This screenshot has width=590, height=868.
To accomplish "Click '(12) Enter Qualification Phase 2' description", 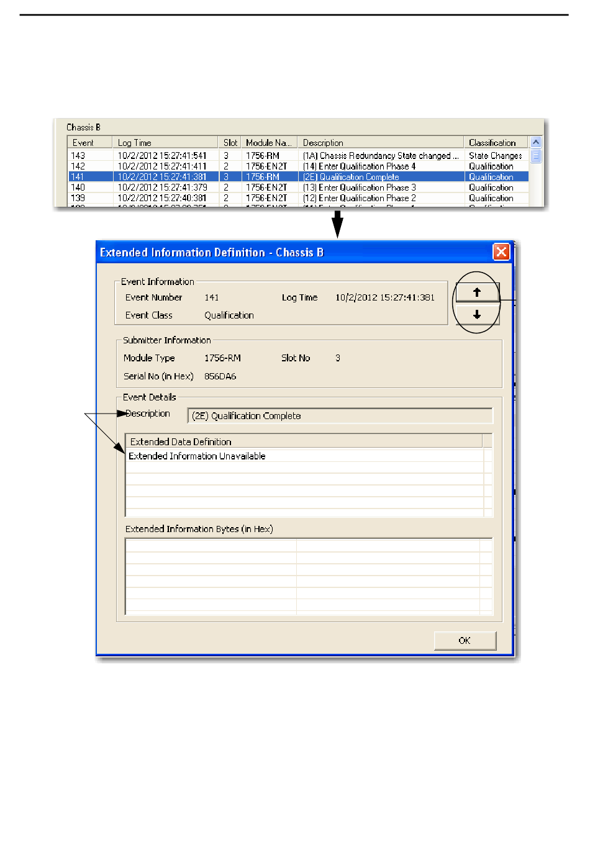I will point(359,198).
